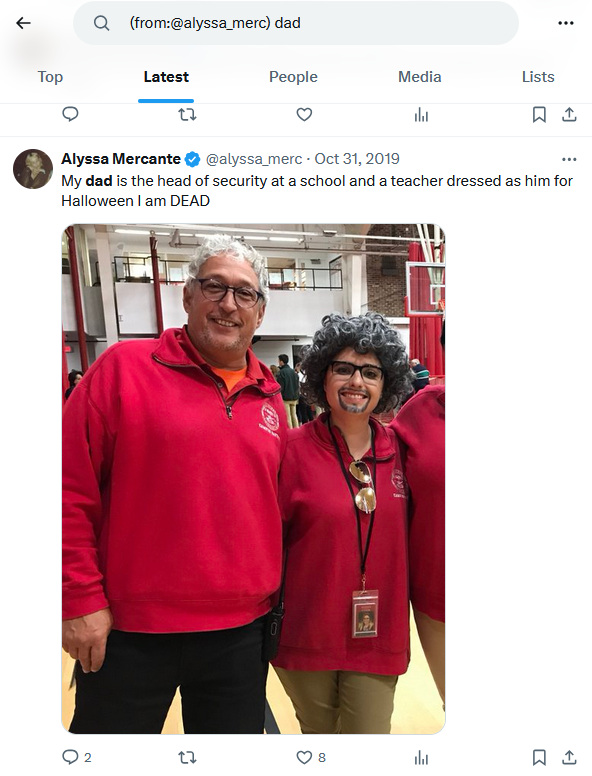Switch to the People tab

point(293,77)
